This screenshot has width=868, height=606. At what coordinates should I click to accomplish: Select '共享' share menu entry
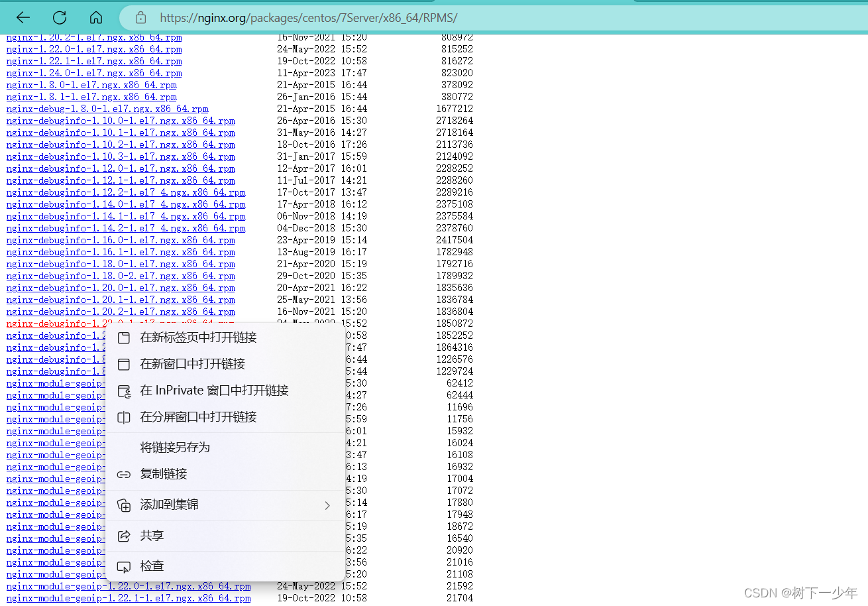[x=225, y=536]
